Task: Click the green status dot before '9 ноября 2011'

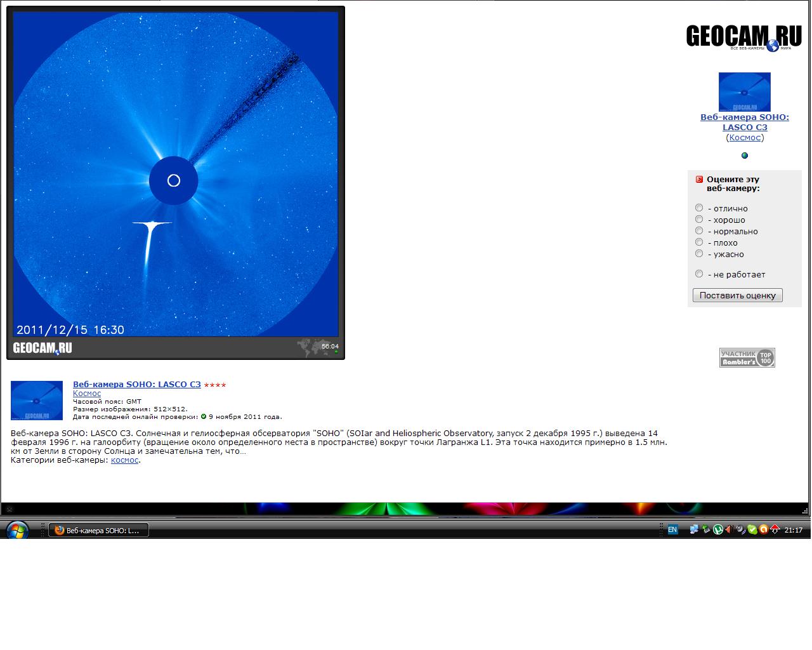Action: point(204,417)
